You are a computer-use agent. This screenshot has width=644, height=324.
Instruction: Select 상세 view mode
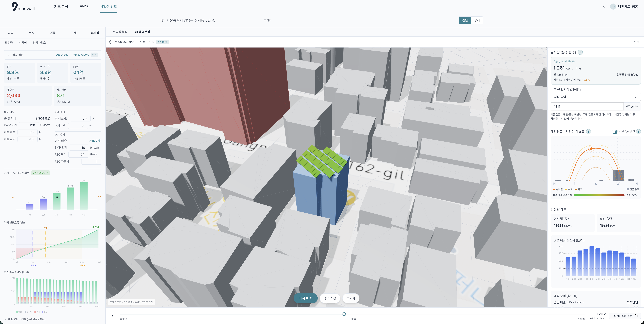[x=477, y=20]
